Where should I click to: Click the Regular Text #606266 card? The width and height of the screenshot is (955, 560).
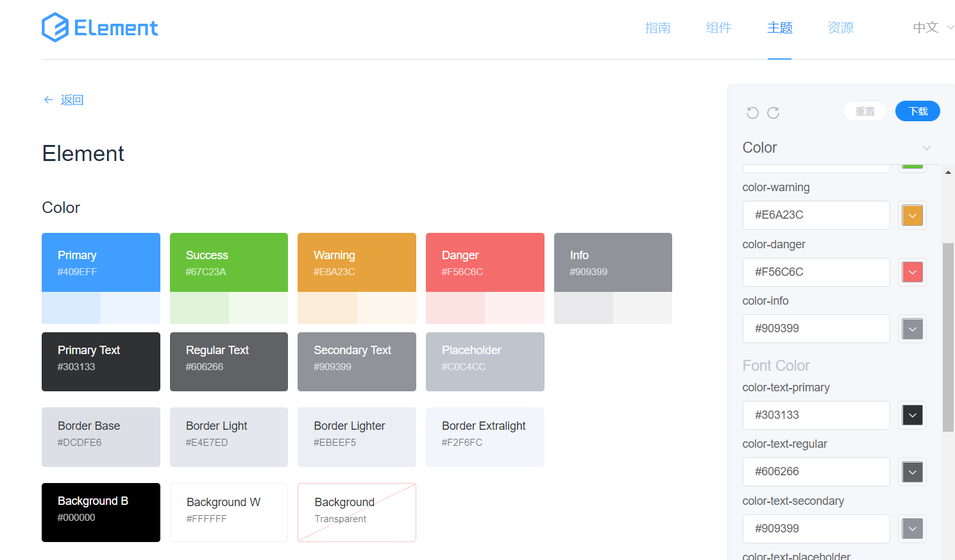coord(229,362)
